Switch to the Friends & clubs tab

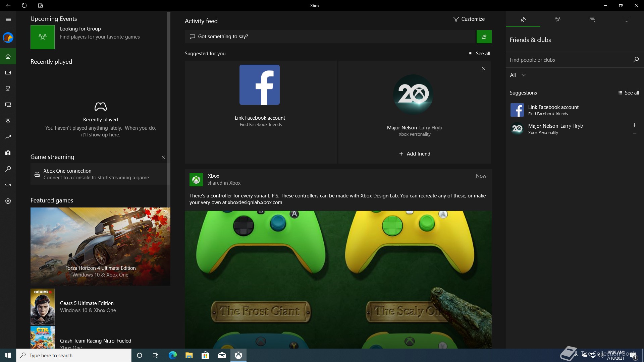pyautogui.click(x=523, y=19)
